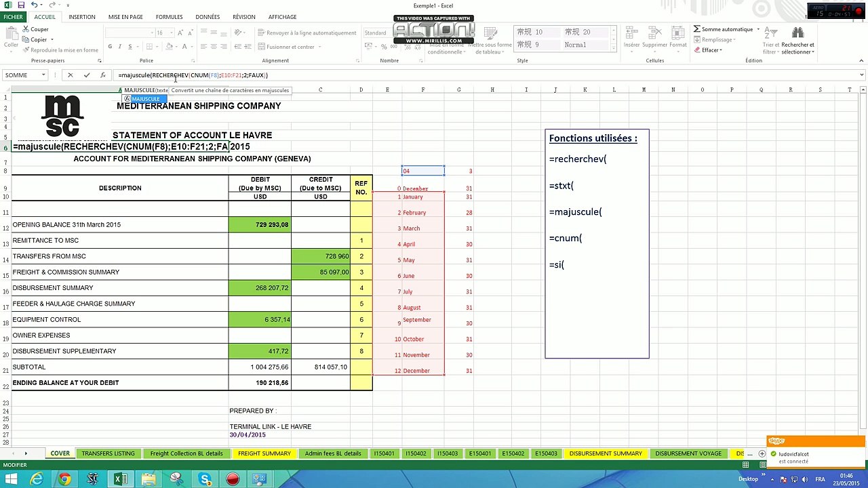
Task: Switch to the FORMULES ribbon tab
Action: coord(169,17)
